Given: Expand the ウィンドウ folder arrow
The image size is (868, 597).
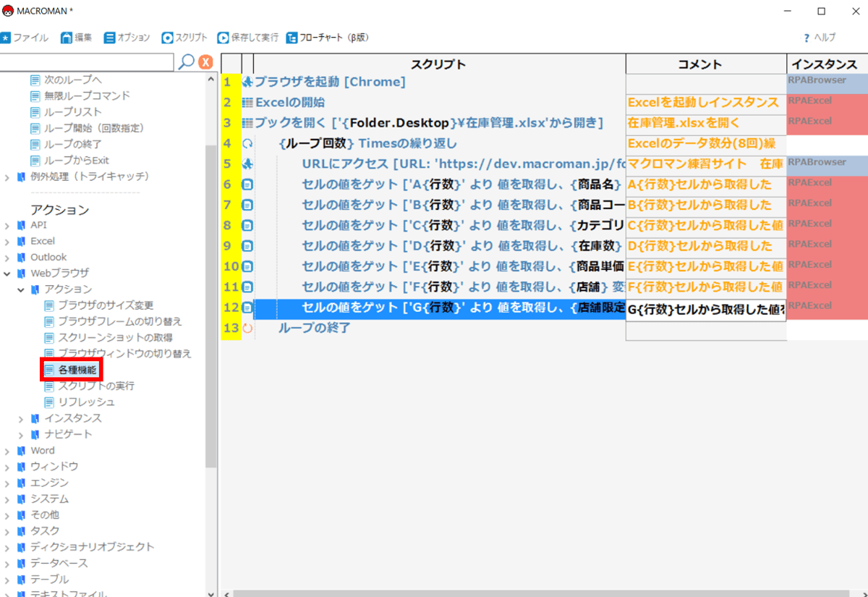Looking at the screenshot, I should (7, 466).
